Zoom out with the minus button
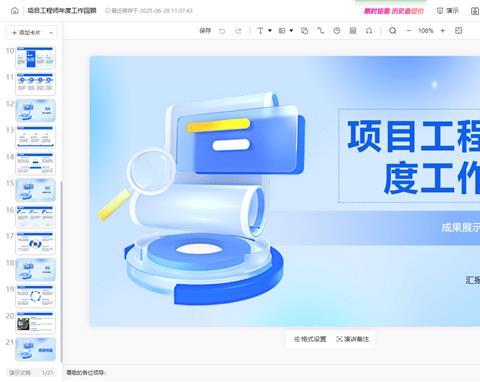Screen dimensions: 480x382 409,31
